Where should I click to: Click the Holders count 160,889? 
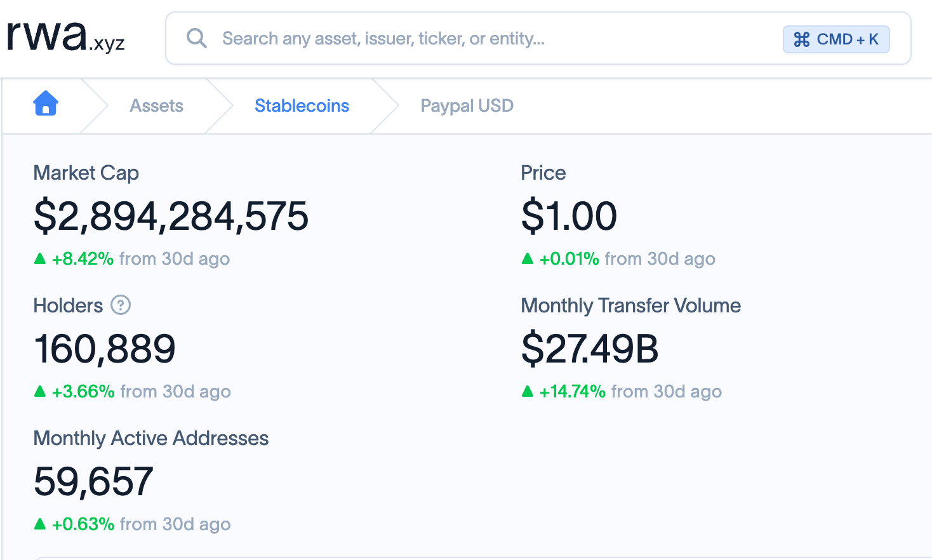pos(105,349)
